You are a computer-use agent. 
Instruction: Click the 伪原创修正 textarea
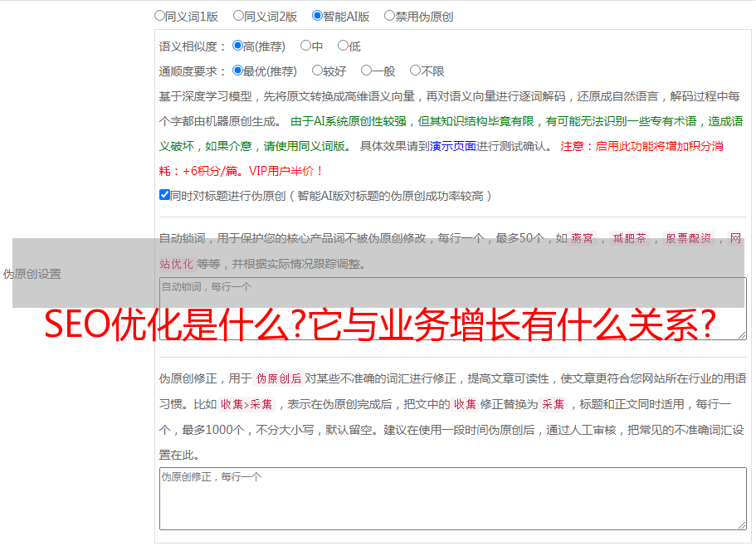[453, 499]
